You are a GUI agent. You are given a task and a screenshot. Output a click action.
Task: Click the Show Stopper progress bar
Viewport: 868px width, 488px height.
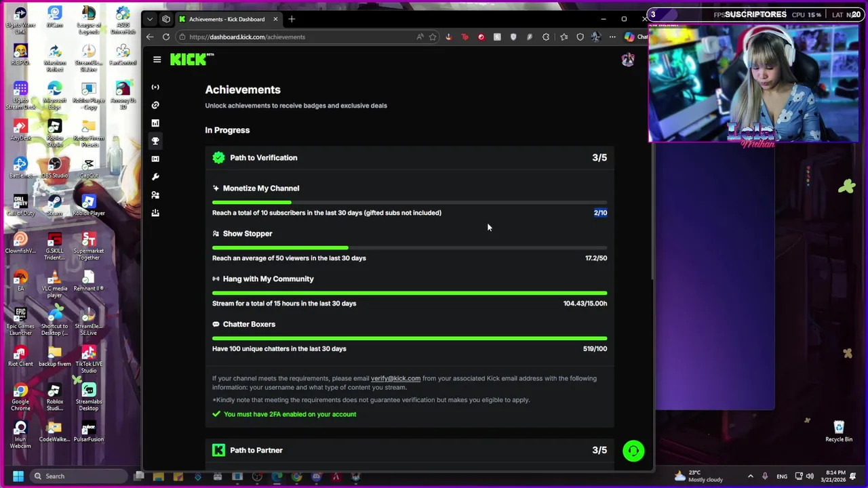[410, 247]
